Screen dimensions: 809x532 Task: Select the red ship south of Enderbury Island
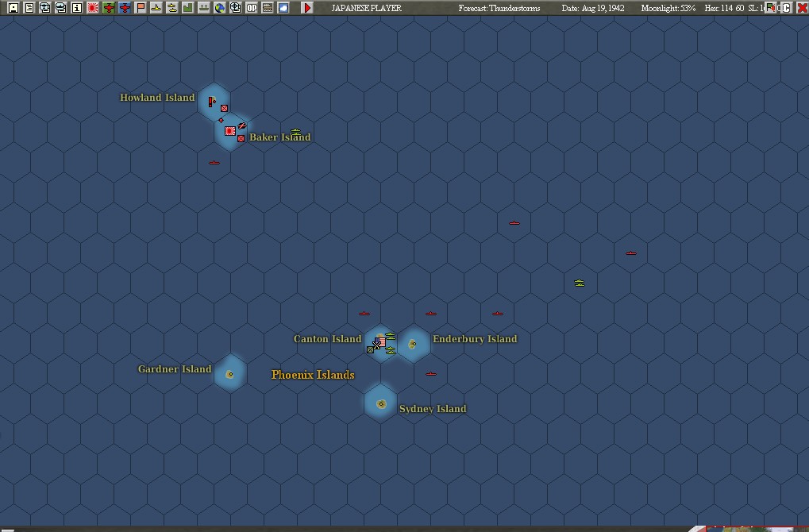click(431, 373)
